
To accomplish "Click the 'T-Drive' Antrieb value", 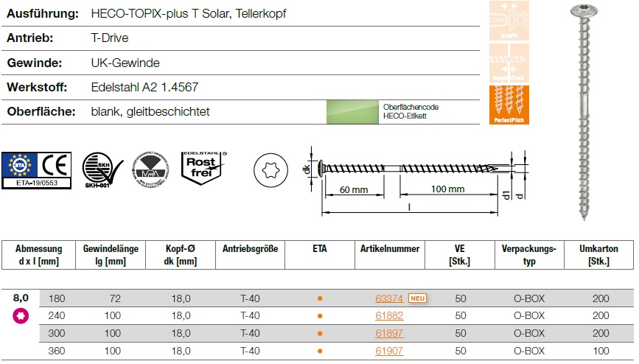I will [110, 38].
